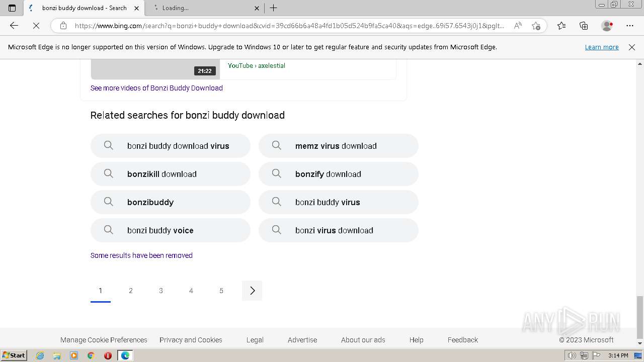Image resolution: width=644 pixels, height=362 pixels.
Task: Open Read Aloud from the address bar
Action: tap(517, 26)
